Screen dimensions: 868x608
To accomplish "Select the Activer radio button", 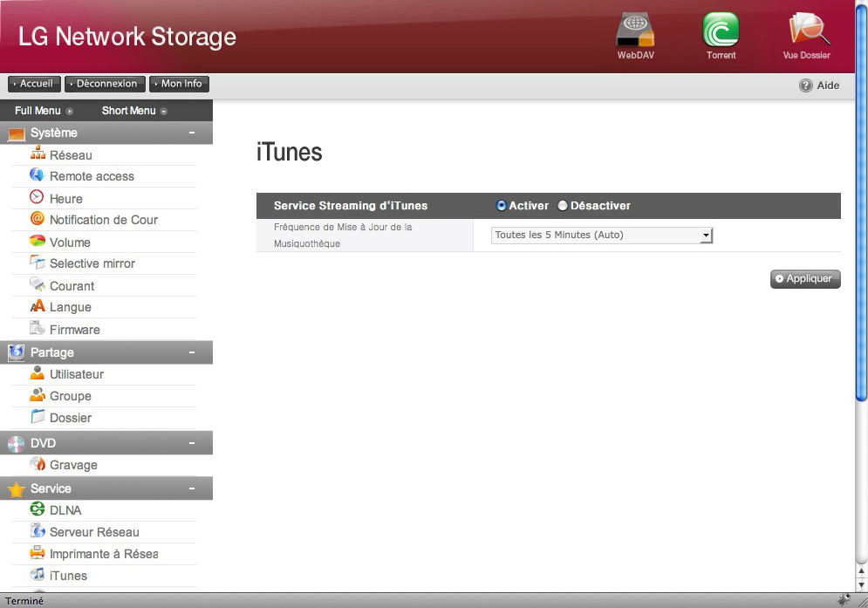I will pyautogui.click(x=502, y=206).
